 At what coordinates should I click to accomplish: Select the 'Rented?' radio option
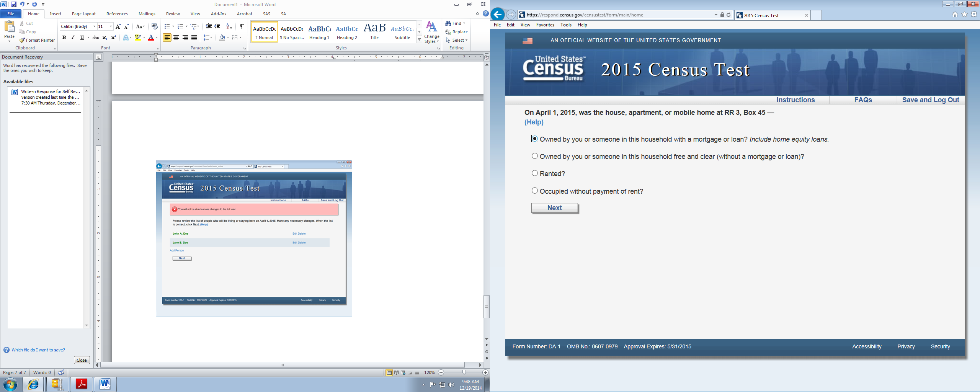click(x=535, y=173)
